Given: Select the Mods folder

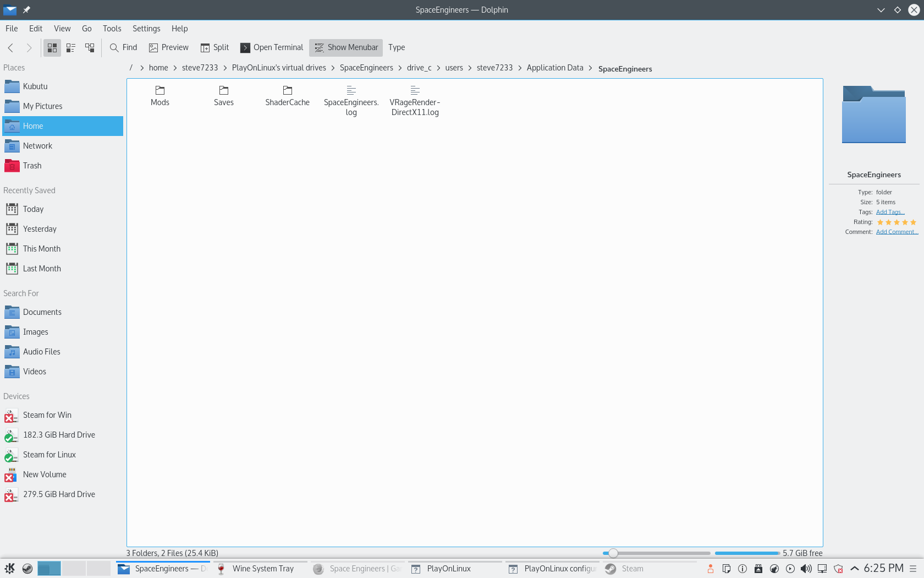Looking at the screenshot, I should (x=160, y=96).
